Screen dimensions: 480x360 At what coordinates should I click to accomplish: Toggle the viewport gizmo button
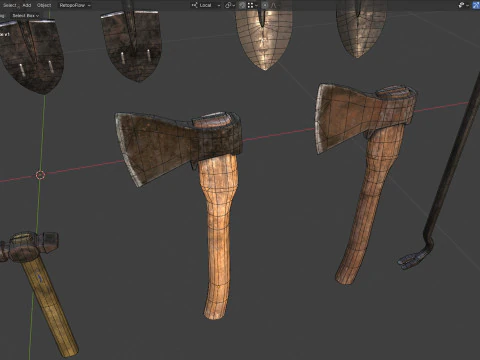pos(476,5)
